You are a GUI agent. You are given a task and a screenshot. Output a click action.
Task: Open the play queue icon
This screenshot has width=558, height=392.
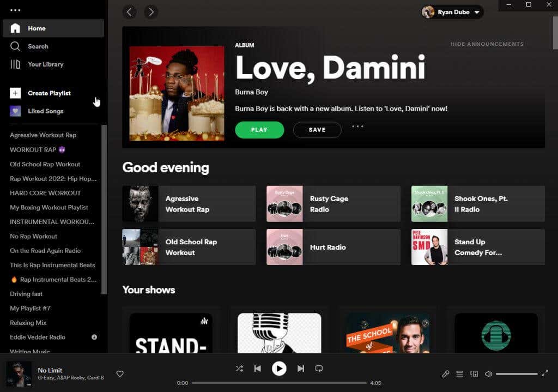tap(459, 374)
